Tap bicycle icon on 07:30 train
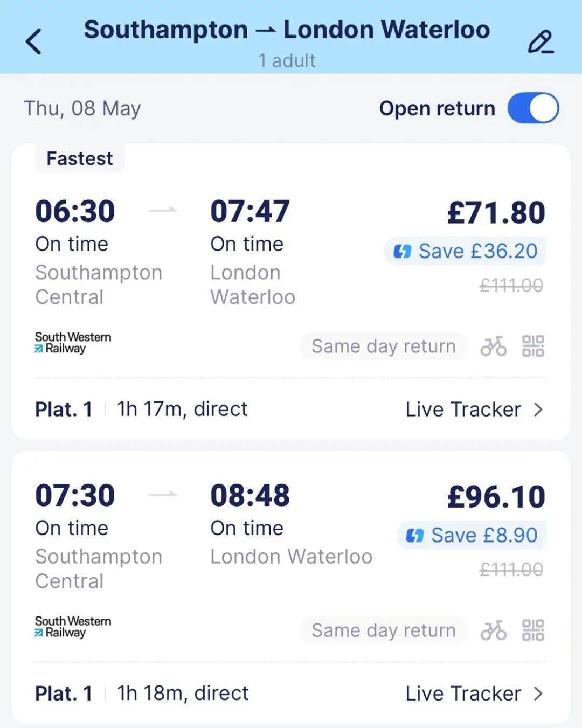Image resolution: width=582 pixels, height=728 pixels. tap(493, 630)
